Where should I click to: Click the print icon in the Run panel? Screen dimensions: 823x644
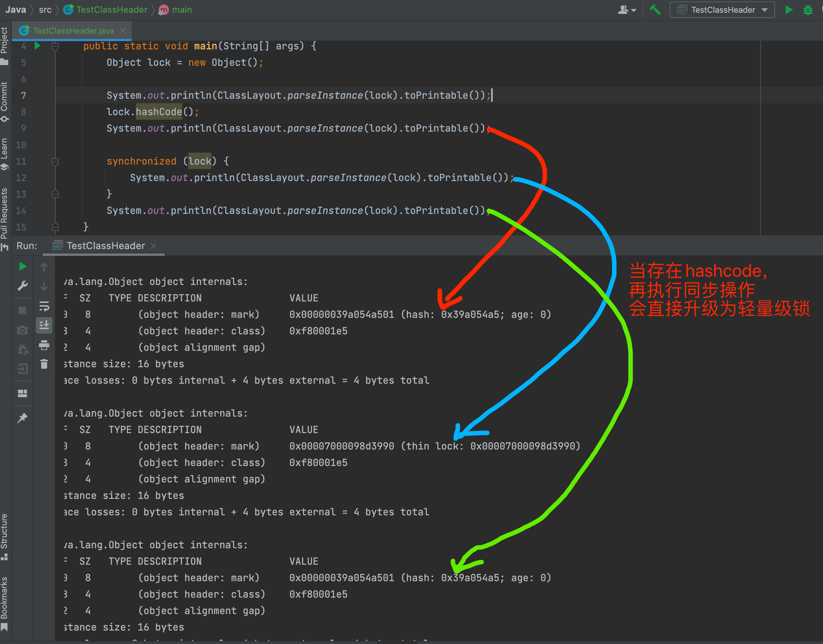click(x=44, y=344)
